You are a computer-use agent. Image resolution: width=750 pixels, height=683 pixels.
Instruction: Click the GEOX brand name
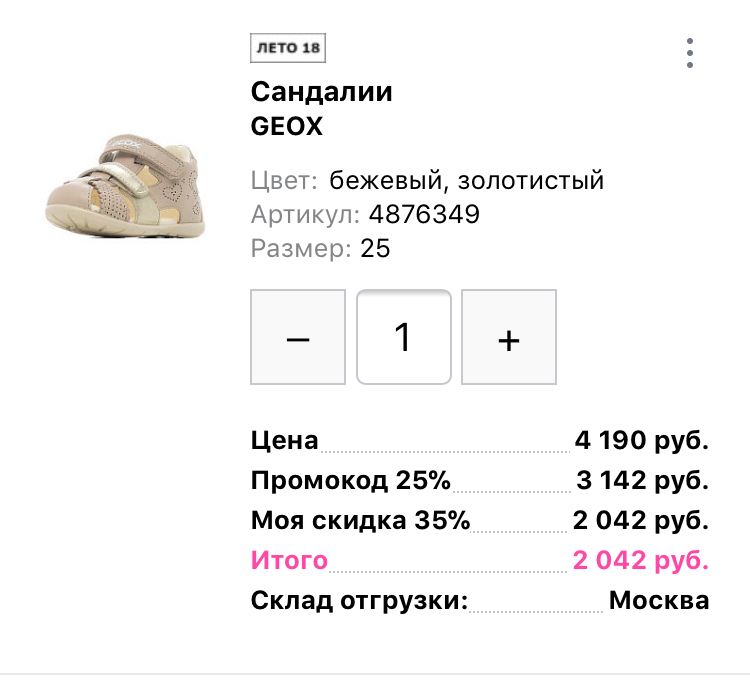287,127
